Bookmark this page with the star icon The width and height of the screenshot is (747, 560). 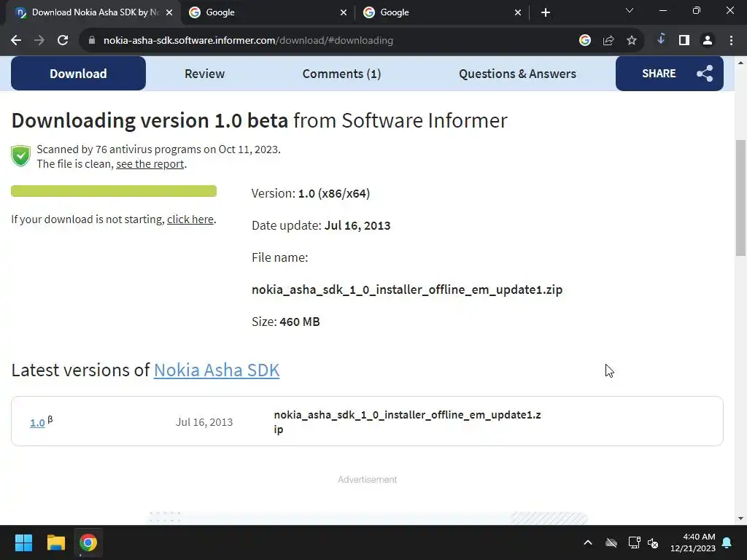(x=632, y=41)
